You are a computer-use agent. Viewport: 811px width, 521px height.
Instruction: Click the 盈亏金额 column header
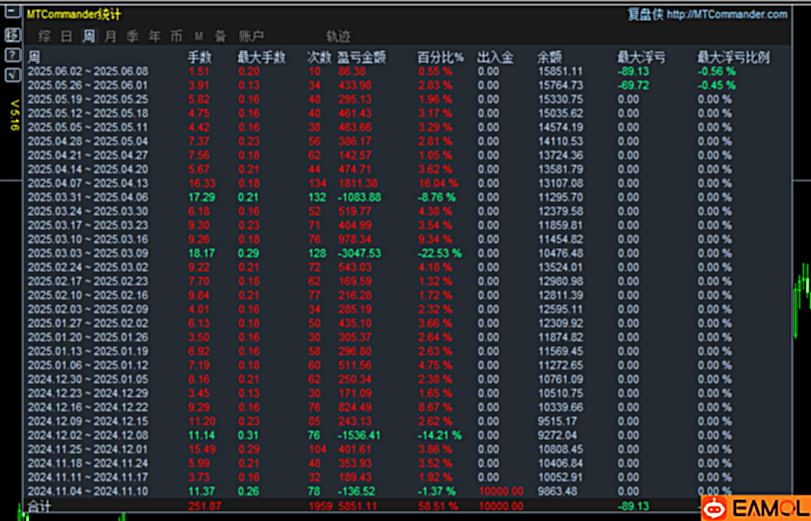tap(362, 57)
